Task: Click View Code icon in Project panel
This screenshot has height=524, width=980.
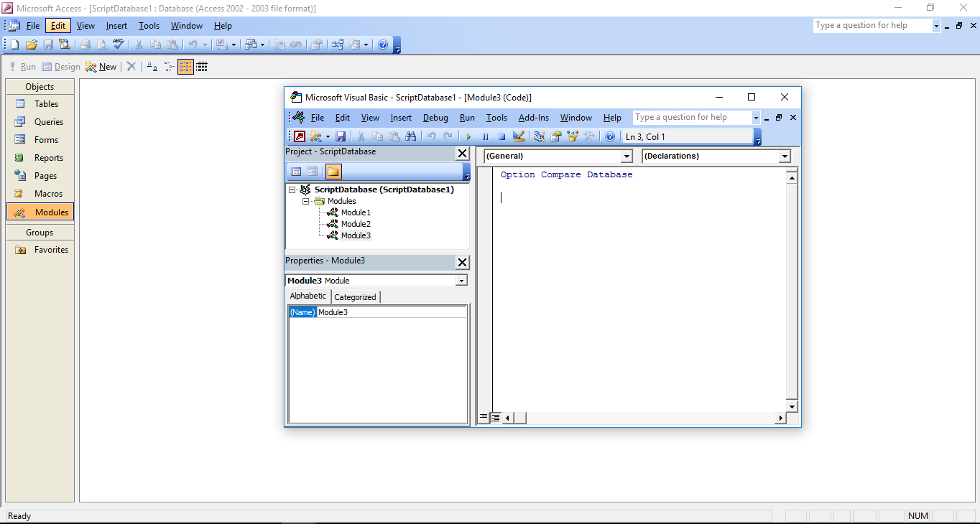Action: [x=295, y=172]
